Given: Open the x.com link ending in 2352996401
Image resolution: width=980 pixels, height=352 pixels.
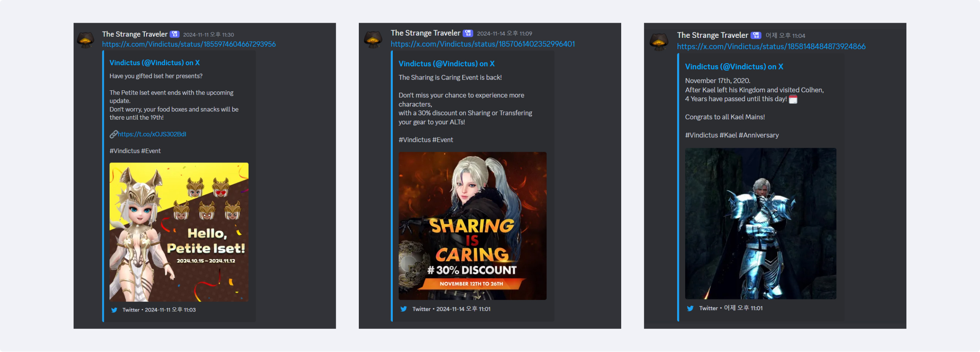Looking at the screenshot, I should tap(482, 44).
